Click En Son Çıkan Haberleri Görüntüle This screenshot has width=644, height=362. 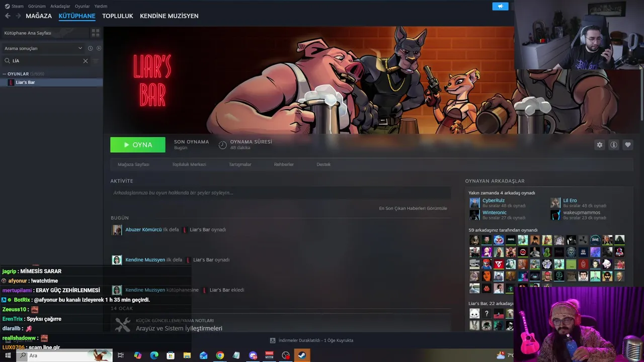click(x=413, y=208)
